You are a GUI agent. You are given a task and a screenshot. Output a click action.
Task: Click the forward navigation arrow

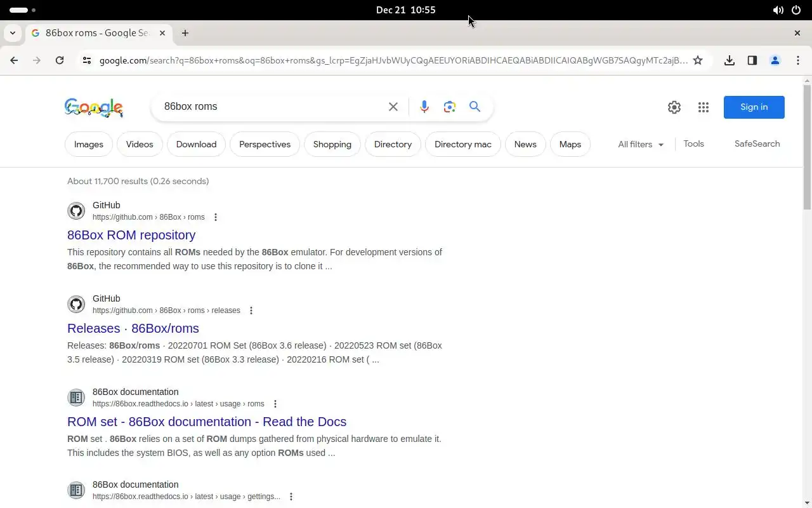37,60
